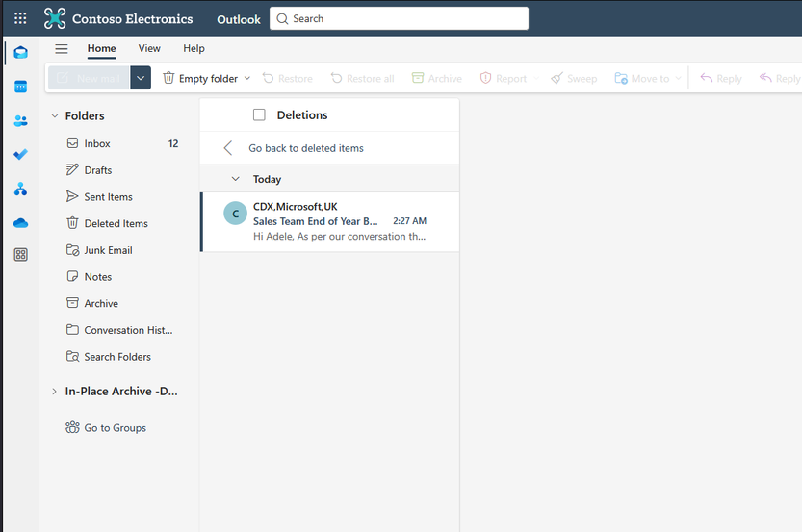Click the CDX,Microsoft,UK sender avatar
The image size is (802, 532).
coord(235,214)
